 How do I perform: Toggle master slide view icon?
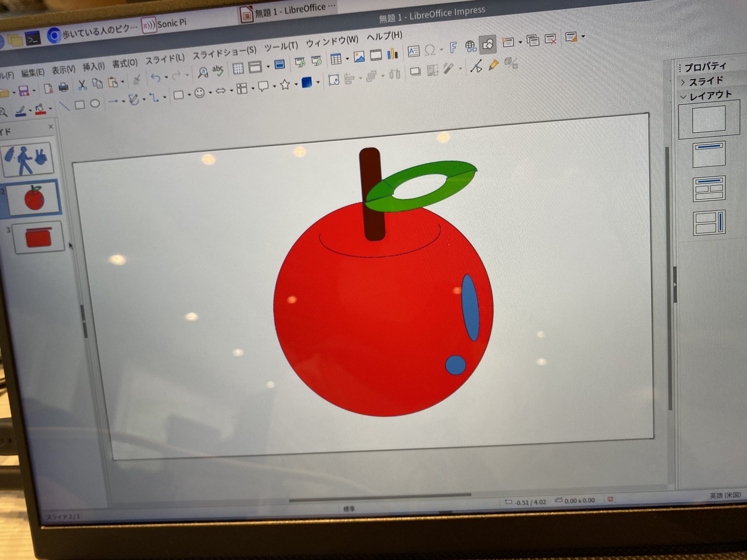(x=279, y=65)
